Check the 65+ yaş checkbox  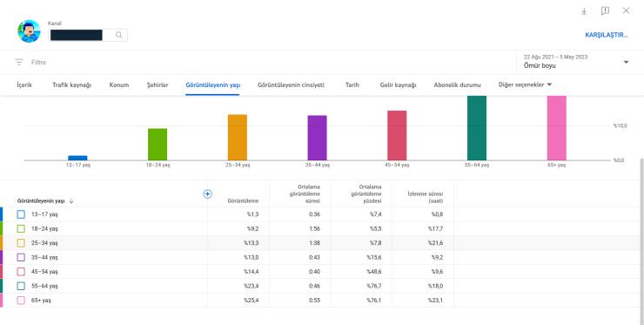tap(21, 301)
